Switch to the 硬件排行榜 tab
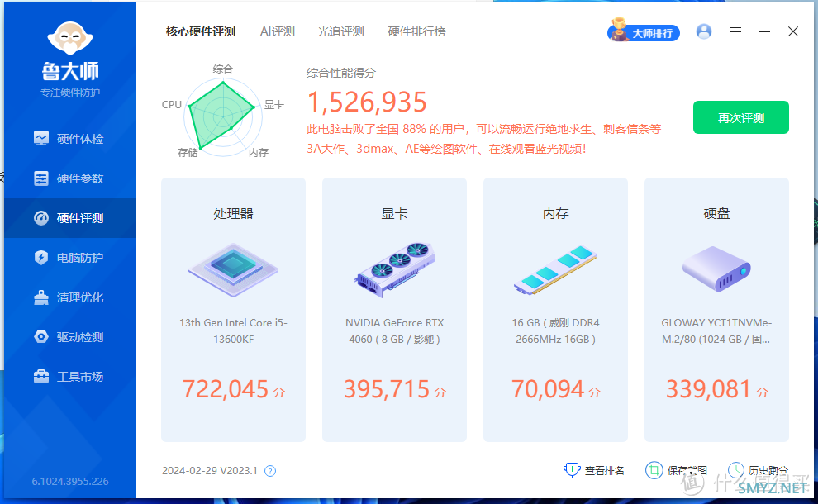The width and height of the screenshot is (818, 504). [x=416, y=32]
